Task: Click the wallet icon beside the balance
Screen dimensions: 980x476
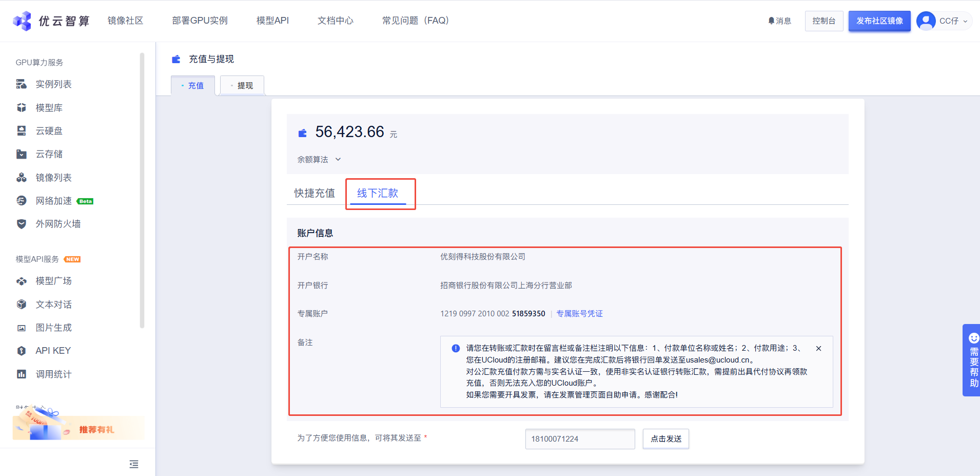Action: [x=303, y=133]
